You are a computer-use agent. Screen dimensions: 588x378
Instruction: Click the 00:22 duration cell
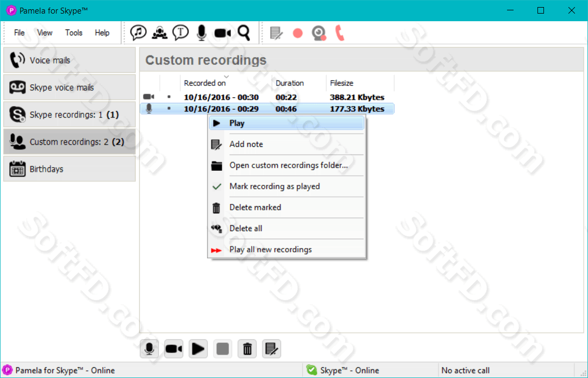pyautogui.click(x=286, y=97)
